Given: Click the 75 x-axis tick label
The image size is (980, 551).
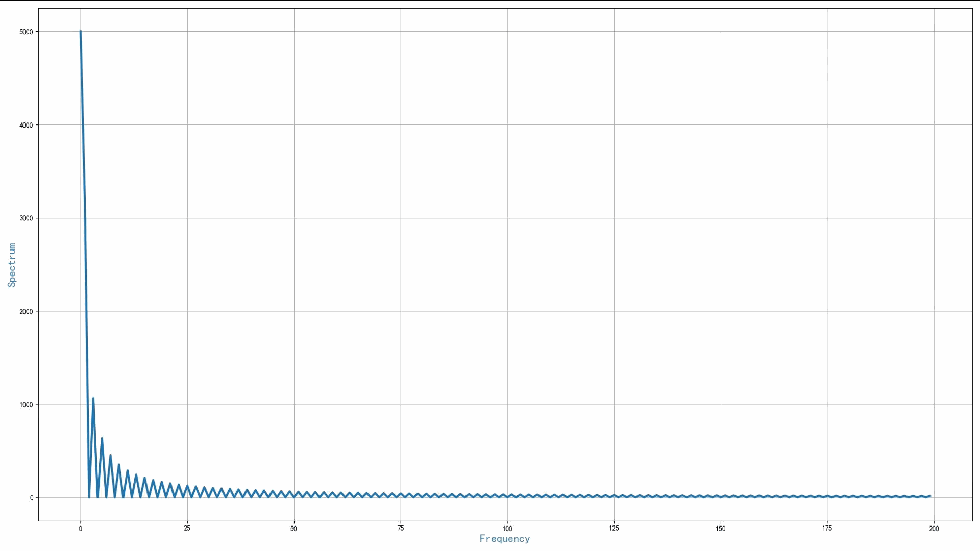Looking at the screenshot, I should (401, 529).
